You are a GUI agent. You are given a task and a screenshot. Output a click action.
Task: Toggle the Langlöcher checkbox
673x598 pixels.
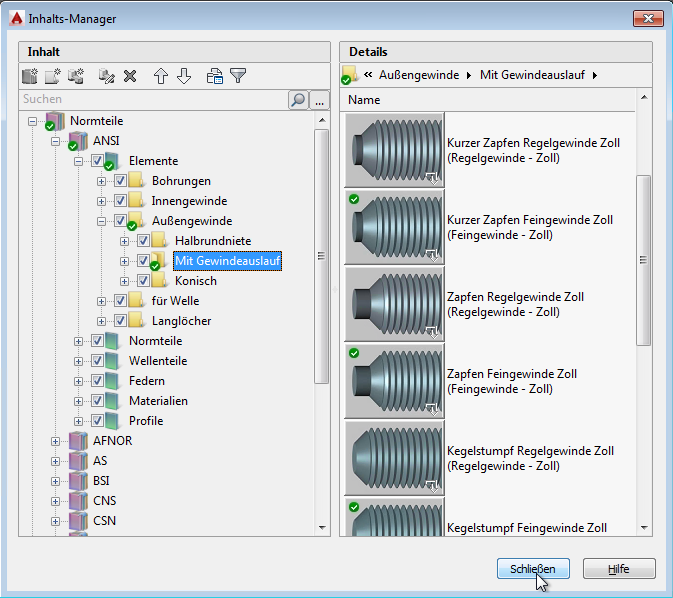[120, 321]
